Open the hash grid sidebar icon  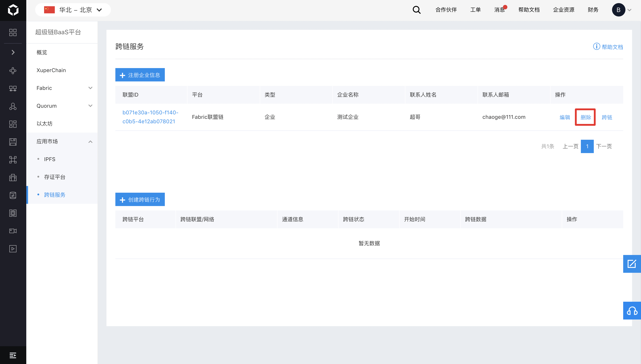[x=13, y=160]
